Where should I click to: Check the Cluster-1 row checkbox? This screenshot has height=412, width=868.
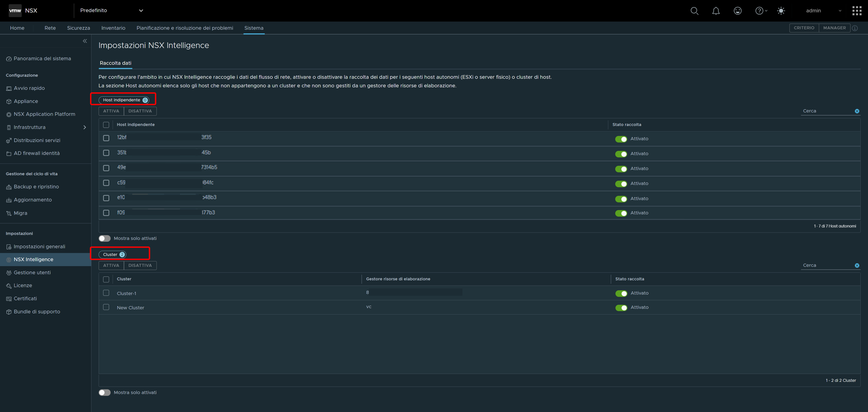pyautogui.click(x=106, y=293)
